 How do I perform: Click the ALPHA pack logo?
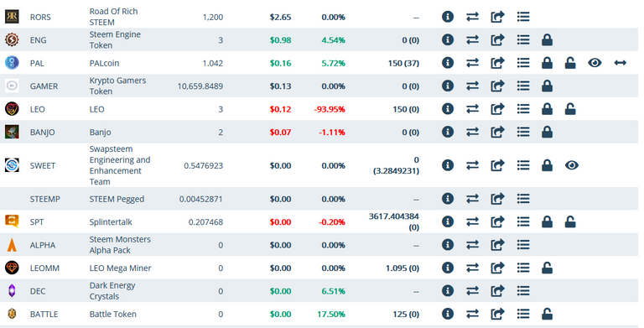pyautogui.click(x=12, y=245)
